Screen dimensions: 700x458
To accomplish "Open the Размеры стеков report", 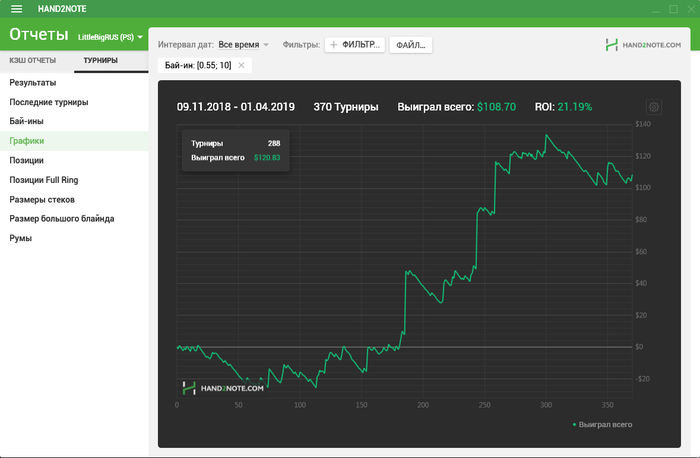I will point(74,200).
